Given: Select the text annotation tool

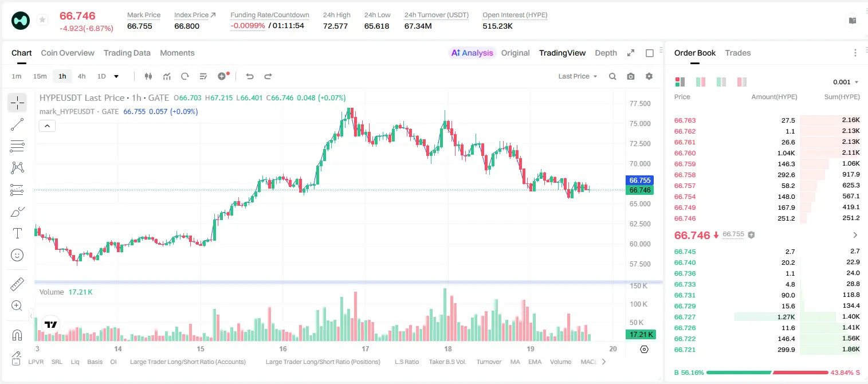Looking at the screenshot, I should 17,233.
